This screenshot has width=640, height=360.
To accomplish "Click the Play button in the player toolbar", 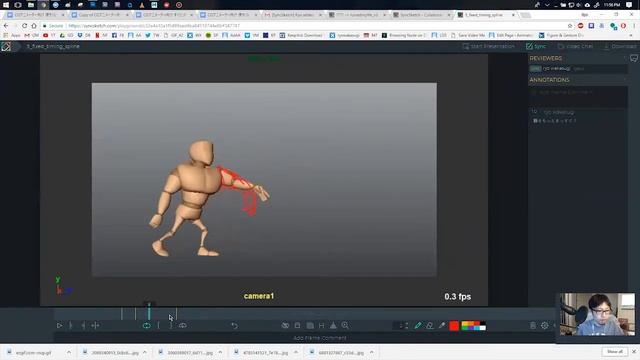I will (x=59, y=325).
